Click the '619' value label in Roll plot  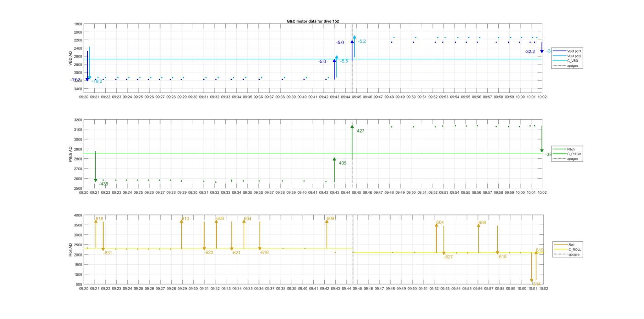(540, 250)
